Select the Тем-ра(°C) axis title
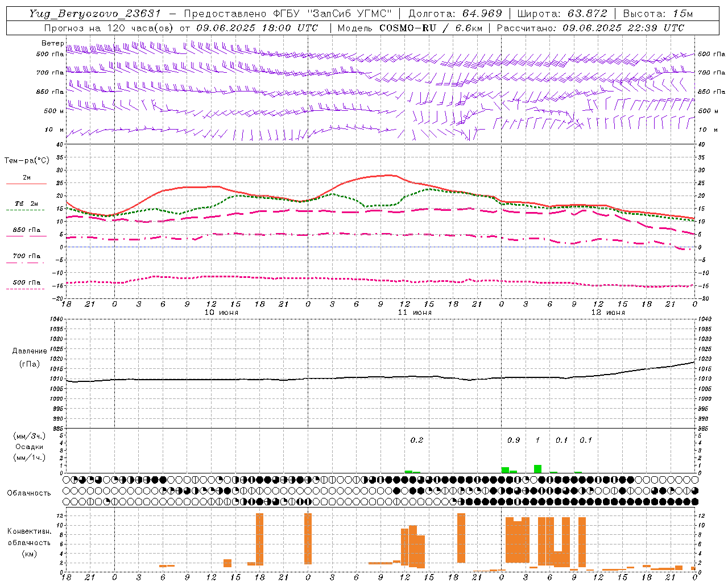The height and width of the screenshot is (582, 728). point(27,161)
